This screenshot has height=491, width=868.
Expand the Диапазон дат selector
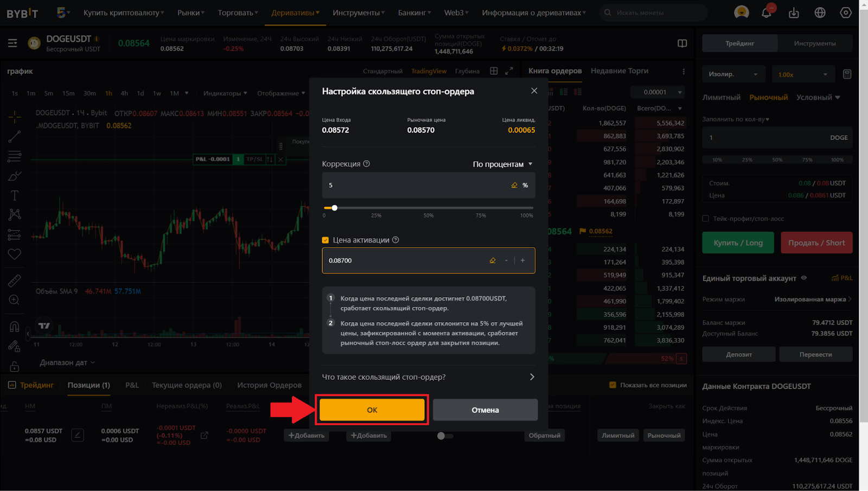tap(67, 362)
